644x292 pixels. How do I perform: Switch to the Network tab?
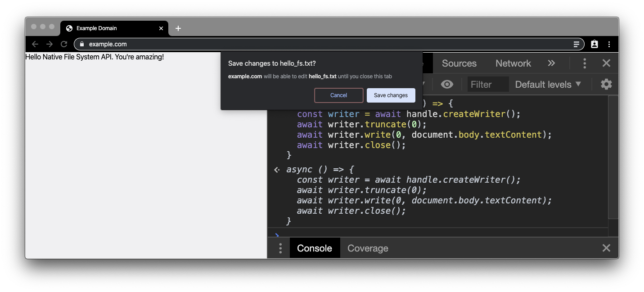[513, 63]
